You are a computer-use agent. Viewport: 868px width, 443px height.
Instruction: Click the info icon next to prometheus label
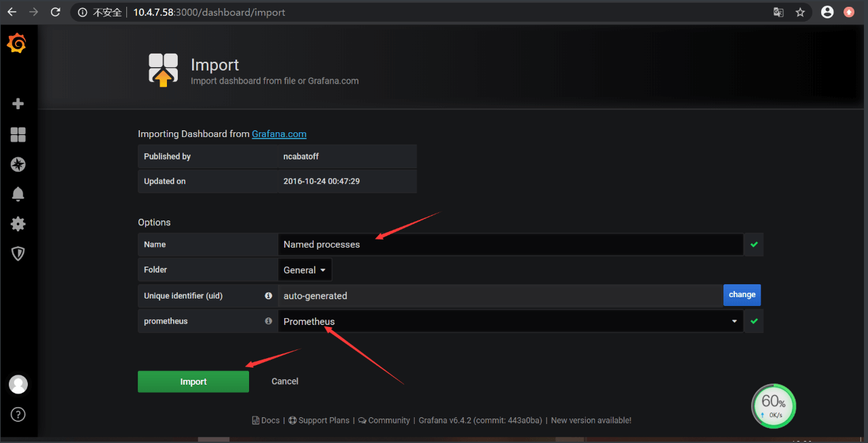[x=269, y=321]
